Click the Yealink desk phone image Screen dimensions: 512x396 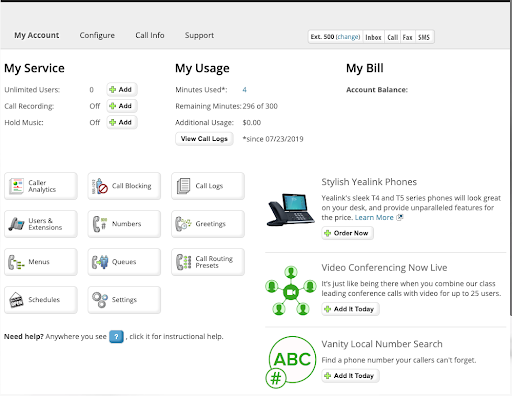point(291,210)
